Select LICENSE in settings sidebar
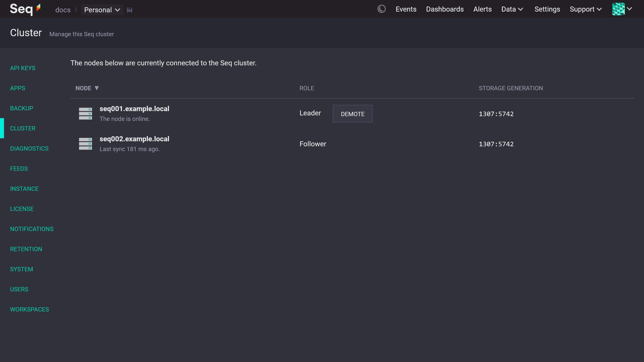 (22, 209)
